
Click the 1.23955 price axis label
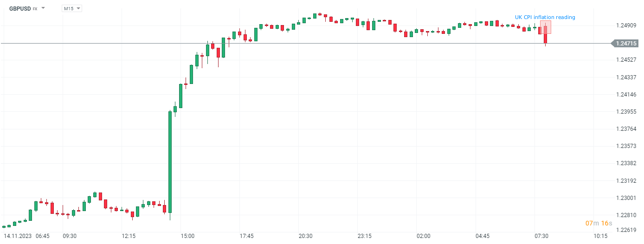(x=626, y=112)
